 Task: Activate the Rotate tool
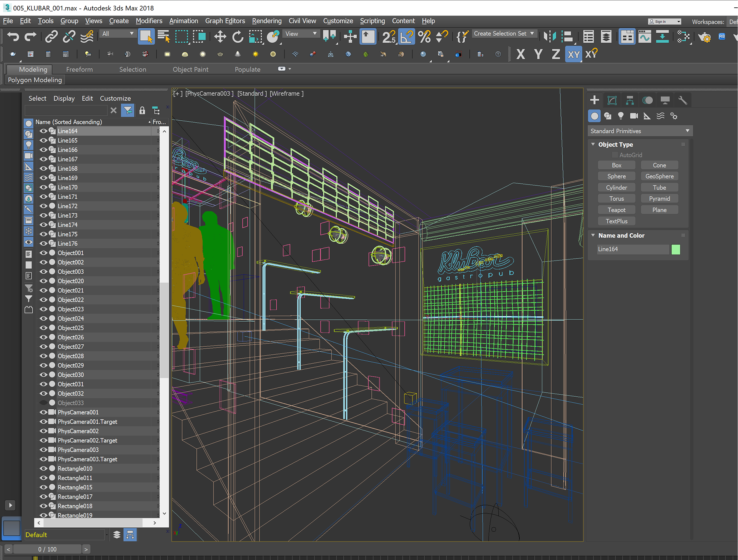click(238, 37)
